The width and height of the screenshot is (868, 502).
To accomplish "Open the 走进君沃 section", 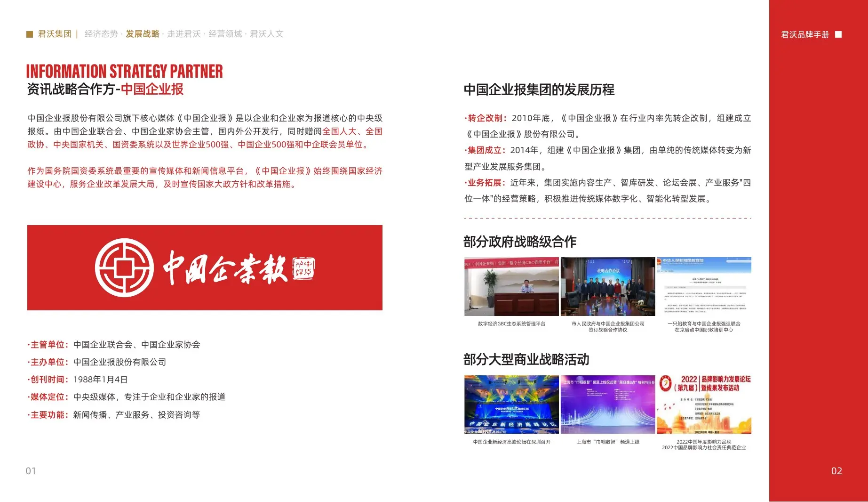I will tap(184, 34).
